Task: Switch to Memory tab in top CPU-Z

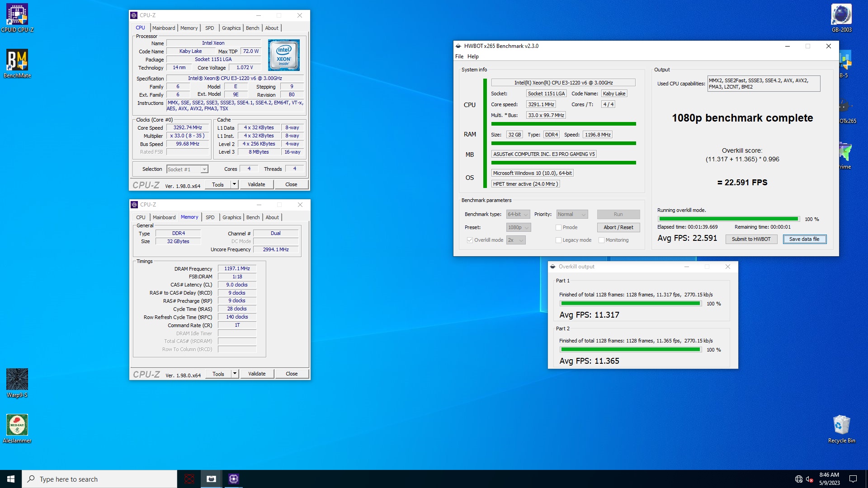Action: tap(189, 28)
